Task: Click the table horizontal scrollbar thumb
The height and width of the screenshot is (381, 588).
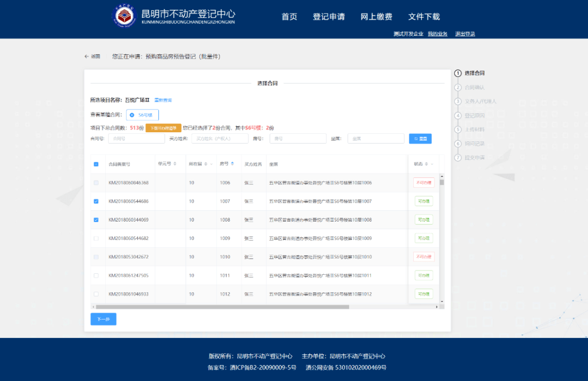Action: (x=222, y=307)
